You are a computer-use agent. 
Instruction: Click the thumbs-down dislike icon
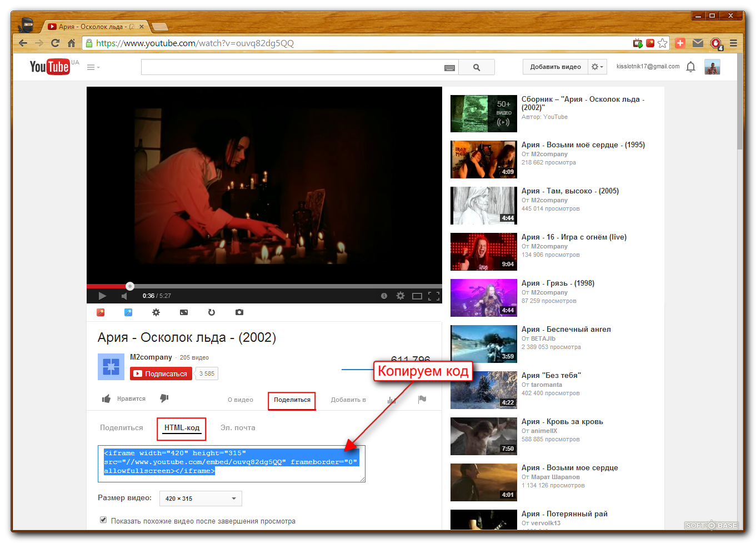[x=164, y=398]
